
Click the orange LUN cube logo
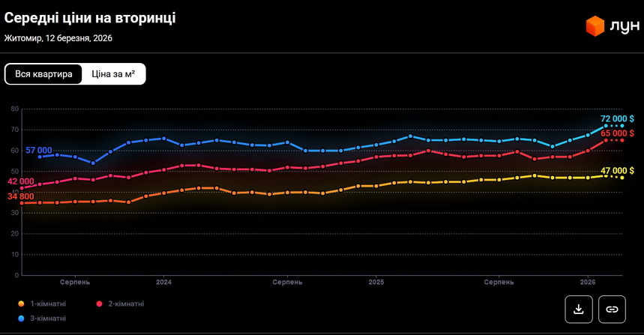(x=595, y=27)
